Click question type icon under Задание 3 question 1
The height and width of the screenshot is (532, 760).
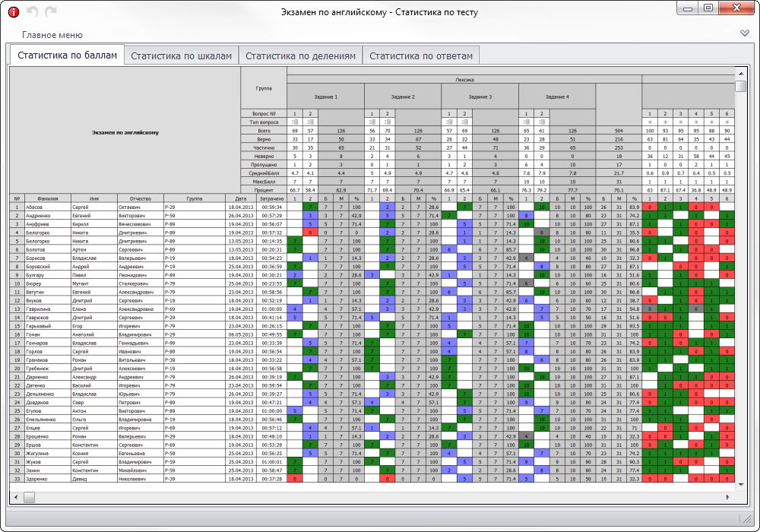[448, 122]
